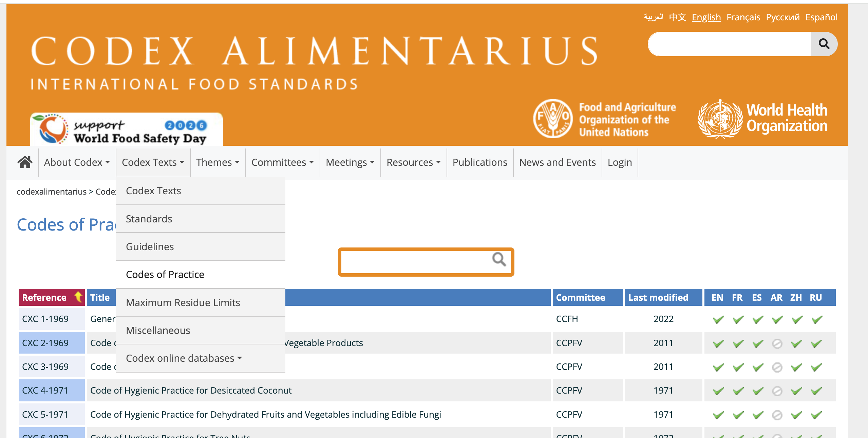Expand the Meetings menu
This screenshot has width=868, height=438.
pos(350,162)
